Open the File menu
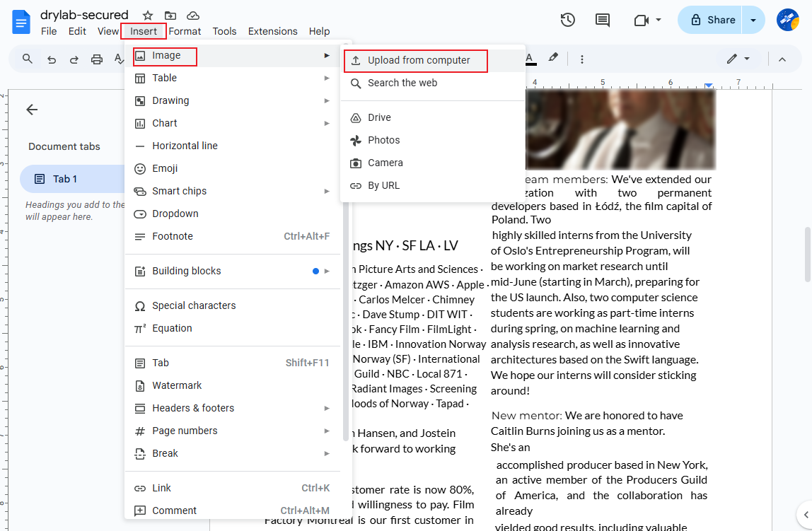Screen dimensions: 812x531 pyautogui.click(x=49, y=31)
